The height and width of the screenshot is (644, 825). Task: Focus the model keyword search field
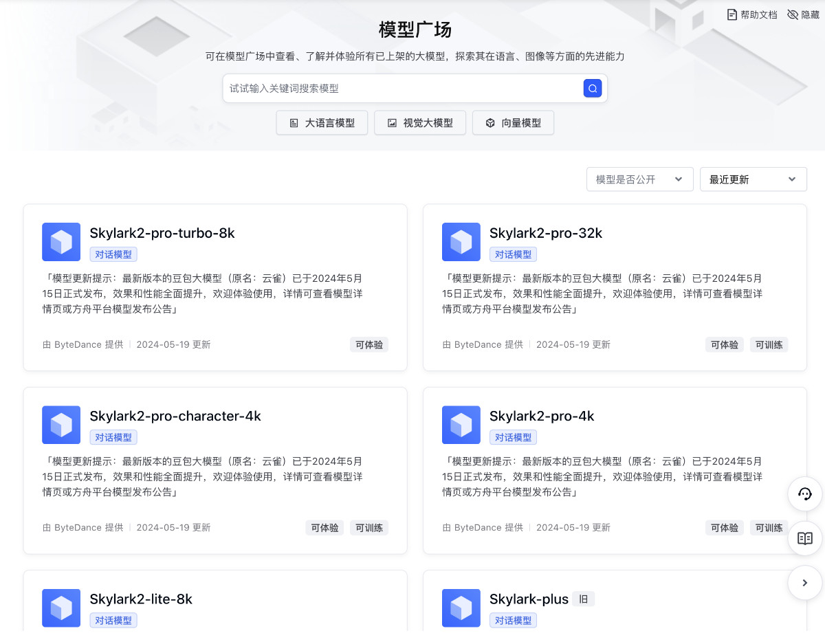(402, 89)
